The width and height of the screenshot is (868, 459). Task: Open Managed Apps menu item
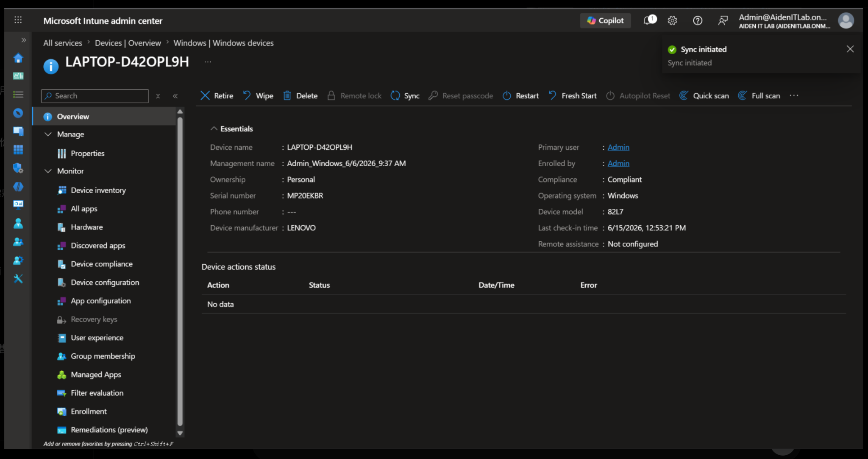coord(96,375)
